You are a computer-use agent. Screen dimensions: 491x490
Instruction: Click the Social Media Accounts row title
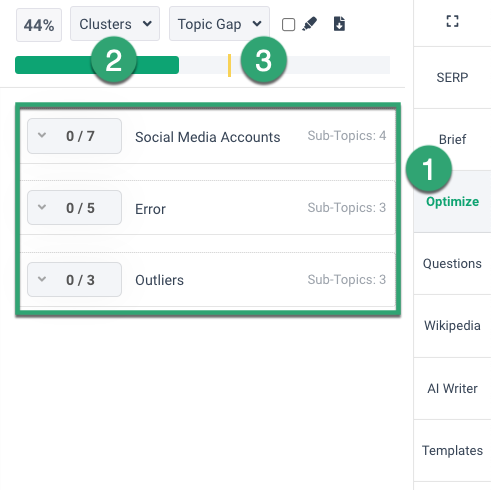coord(207,137)
